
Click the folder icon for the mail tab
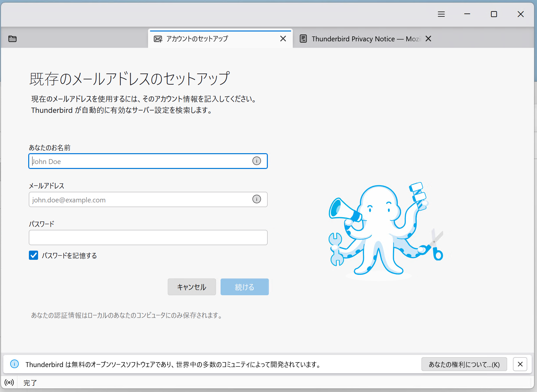pos(12,39)
